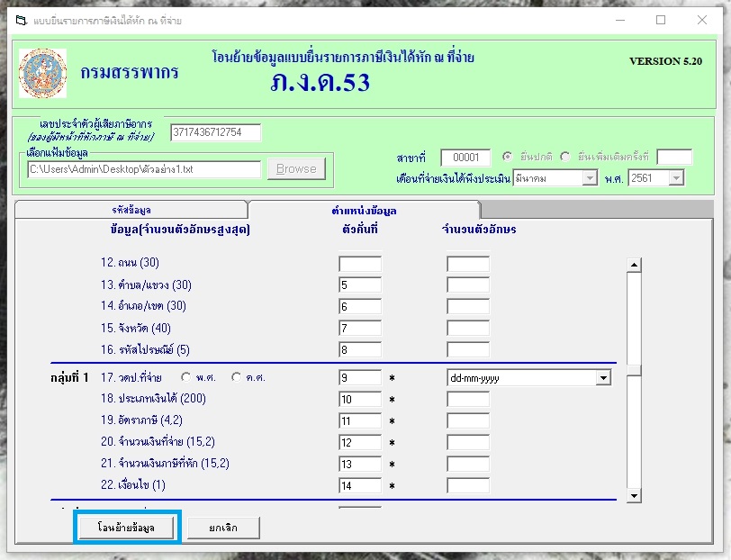
Task: Click the ตัวคั่นที่ column header
Action: (x=360, y=229)
